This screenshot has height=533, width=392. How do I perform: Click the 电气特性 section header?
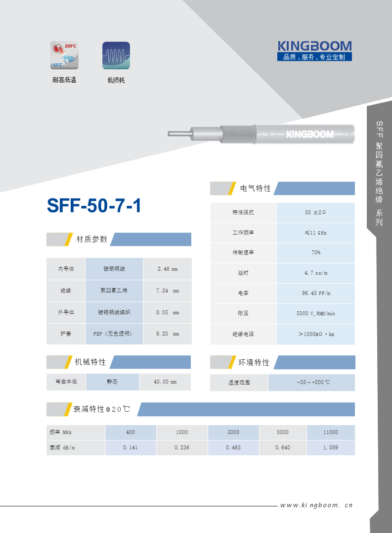pos(282,189)
